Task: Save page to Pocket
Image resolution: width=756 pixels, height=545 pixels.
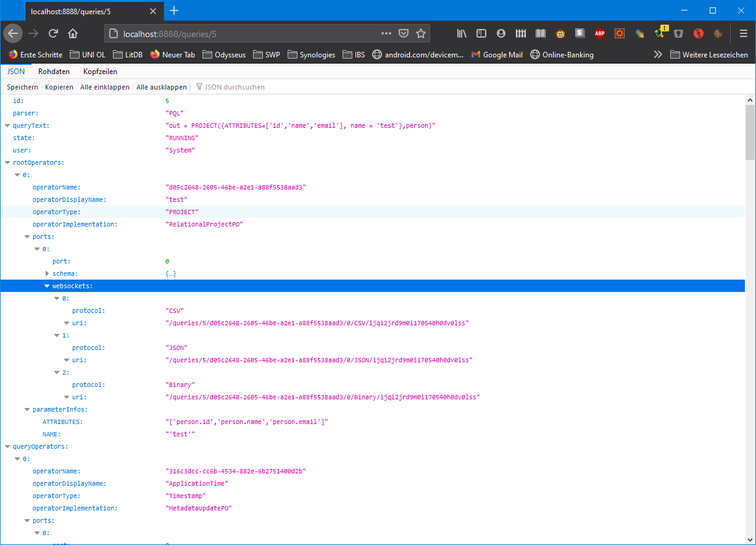Action: [404, 33]
